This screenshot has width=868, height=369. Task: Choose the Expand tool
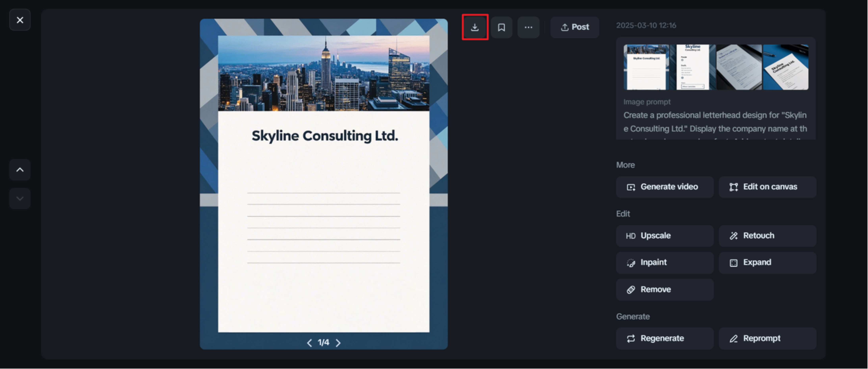click(x=767, y=263)
